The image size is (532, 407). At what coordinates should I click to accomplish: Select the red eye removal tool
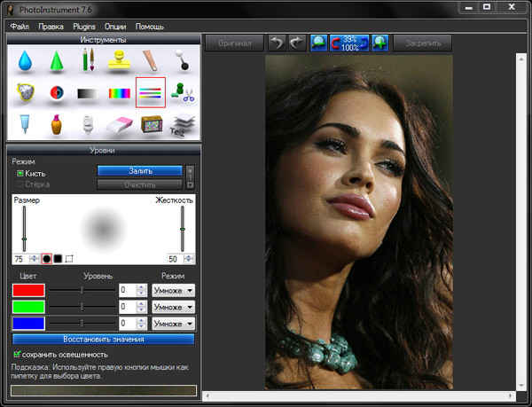(55, 92)
